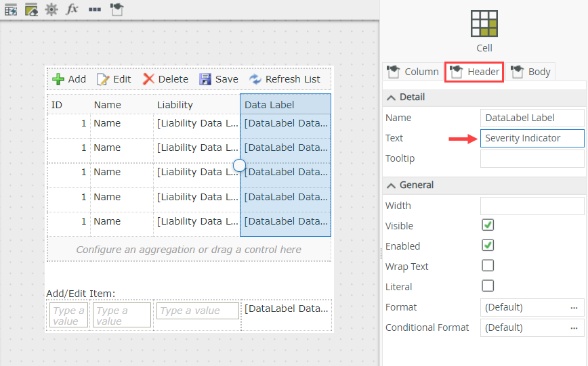
Task: Uncheck the Enabled checkbox
Action: tap(488, 246)
